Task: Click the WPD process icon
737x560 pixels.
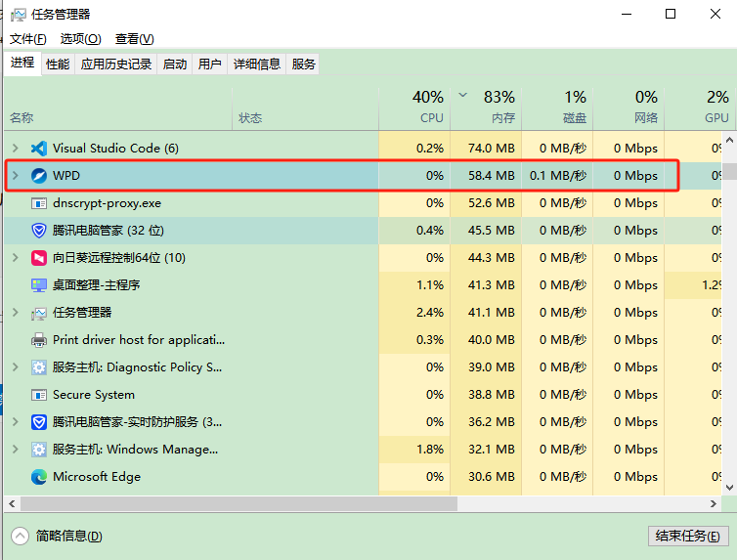Action: (x=38, y=176)
